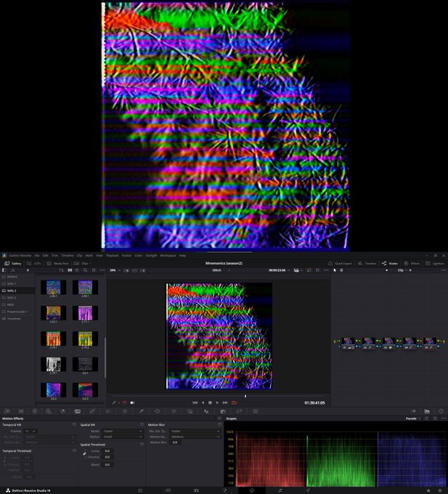Viewport: 448px width, 494px height.
Task: Toggle the highlight mode icon
Action: pos(142,270)
